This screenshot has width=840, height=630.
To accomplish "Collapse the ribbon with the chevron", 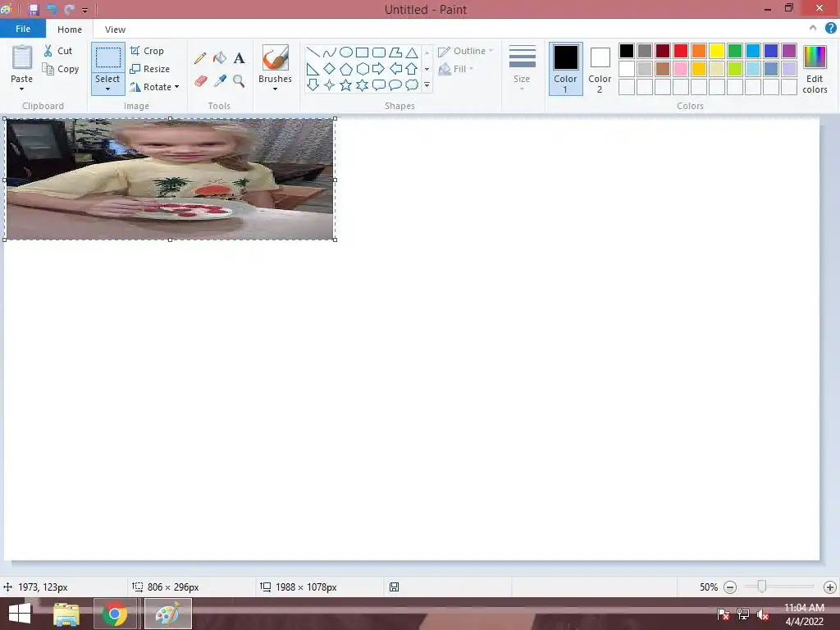I will [813, 29].
